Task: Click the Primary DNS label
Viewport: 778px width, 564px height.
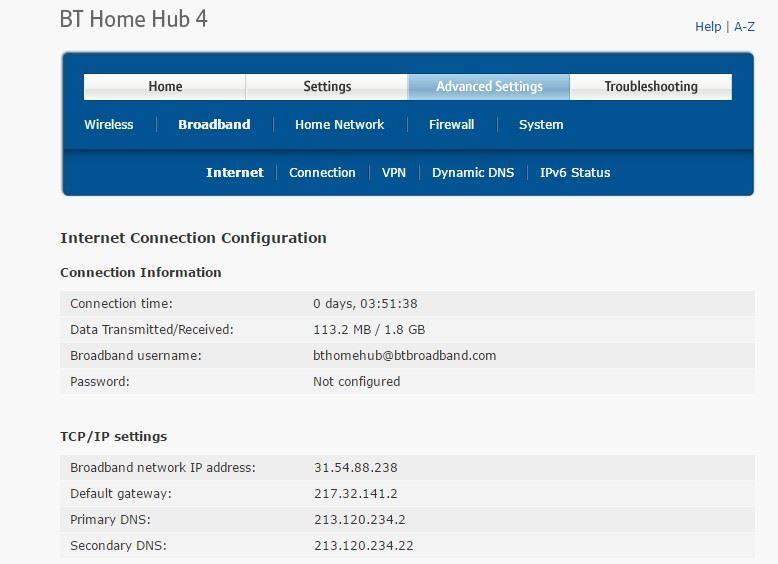Action: pyautogui.click(x=110, y=520)
